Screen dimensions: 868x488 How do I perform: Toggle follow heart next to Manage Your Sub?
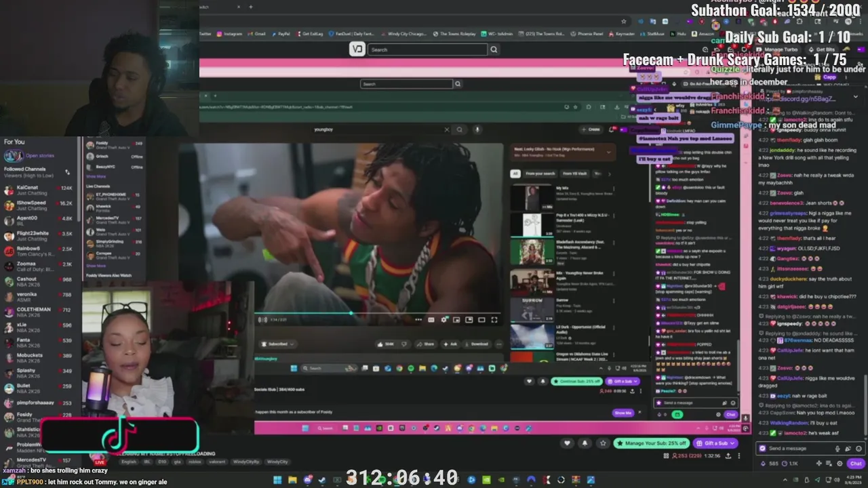[567, 443]
